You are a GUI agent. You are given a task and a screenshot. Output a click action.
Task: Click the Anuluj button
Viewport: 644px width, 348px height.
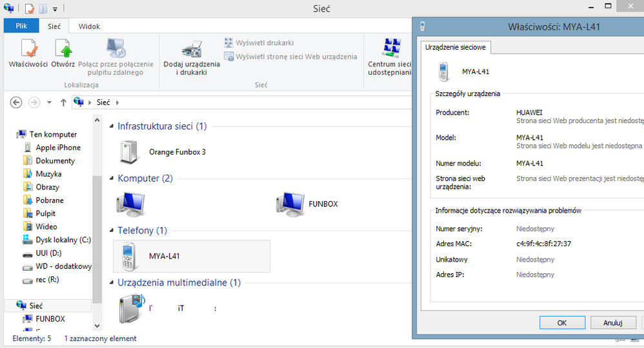pos(613,323)
